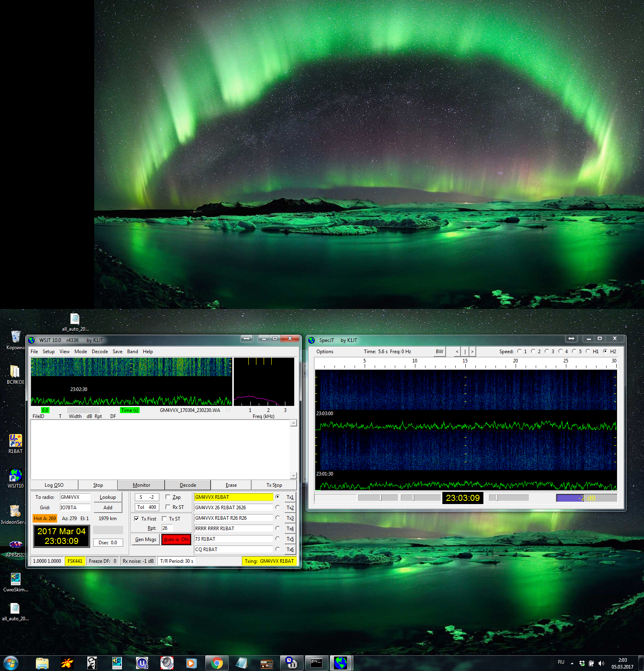
Task: Open the Google Chrome taskbar icon
Action: (217, 663)
